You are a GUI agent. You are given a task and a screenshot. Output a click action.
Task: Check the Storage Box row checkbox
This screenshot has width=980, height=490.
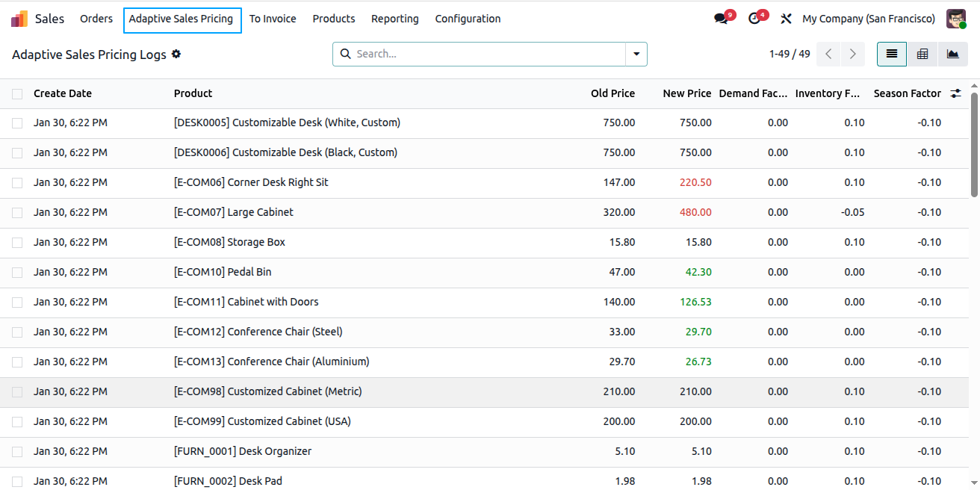tap(17, 243)
